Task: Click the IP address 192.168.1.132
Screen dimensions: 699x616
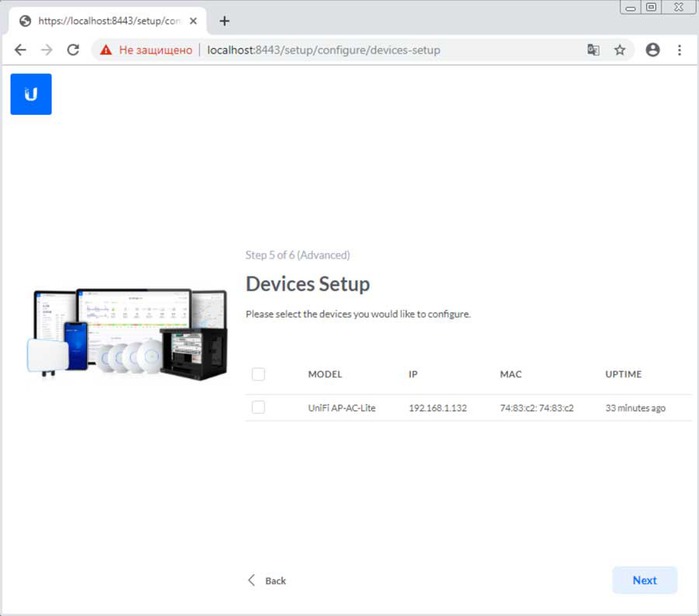Action: click(x=438, y=408)
